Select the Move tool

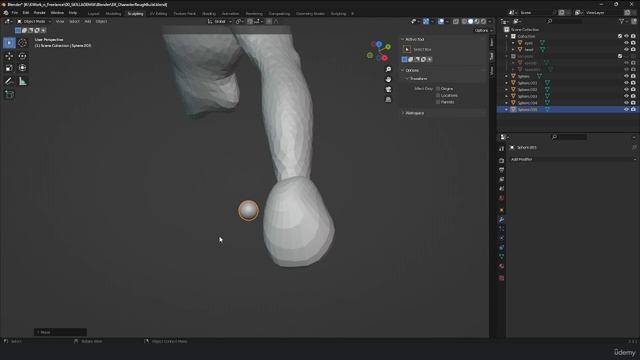[9, 56]
